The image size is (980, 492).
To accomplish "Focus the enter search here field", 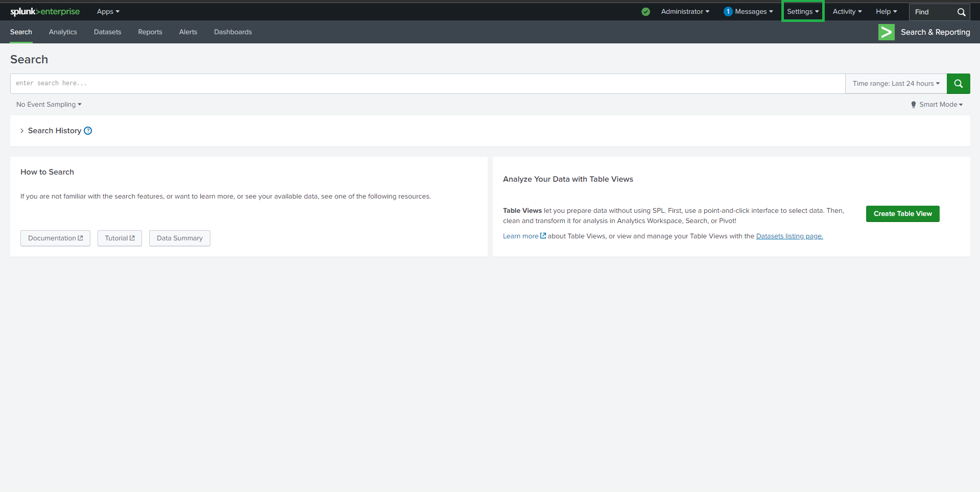I will pyautogui.click(x=428, y=84).
